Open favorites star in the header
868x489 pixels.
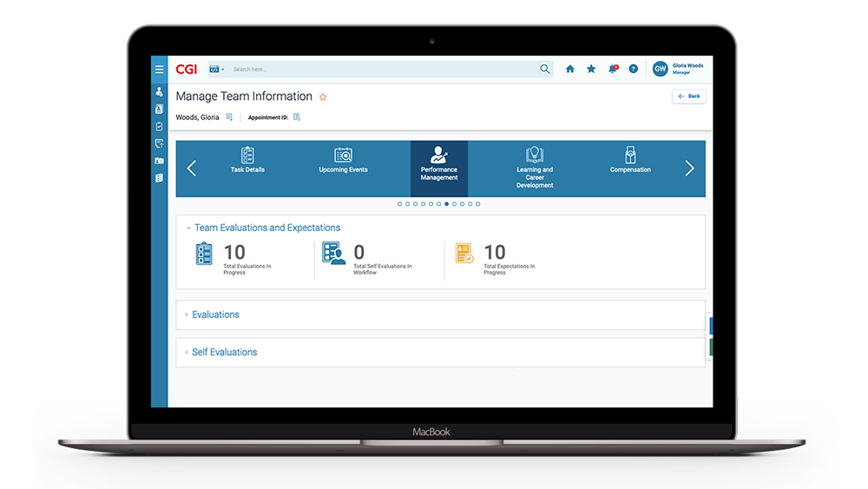coord(591,69)
